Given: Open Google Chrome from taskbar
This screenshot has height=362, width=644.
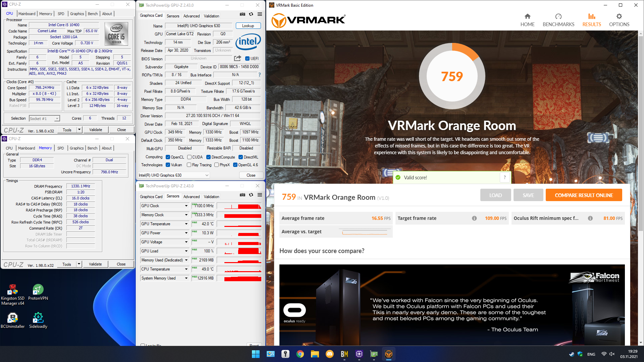Looking at the screenshot, I should [x=300, y=354].
